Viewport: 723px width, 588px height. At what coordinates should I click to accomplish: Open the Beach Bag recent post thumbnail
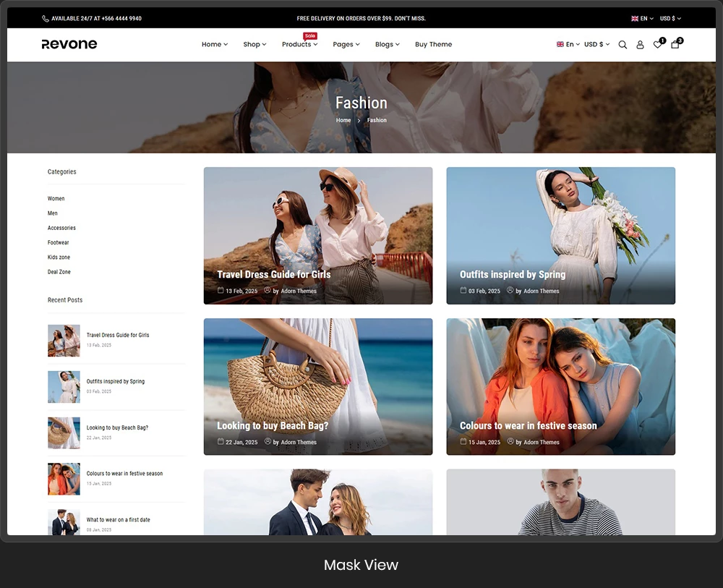tap(64, 433)
